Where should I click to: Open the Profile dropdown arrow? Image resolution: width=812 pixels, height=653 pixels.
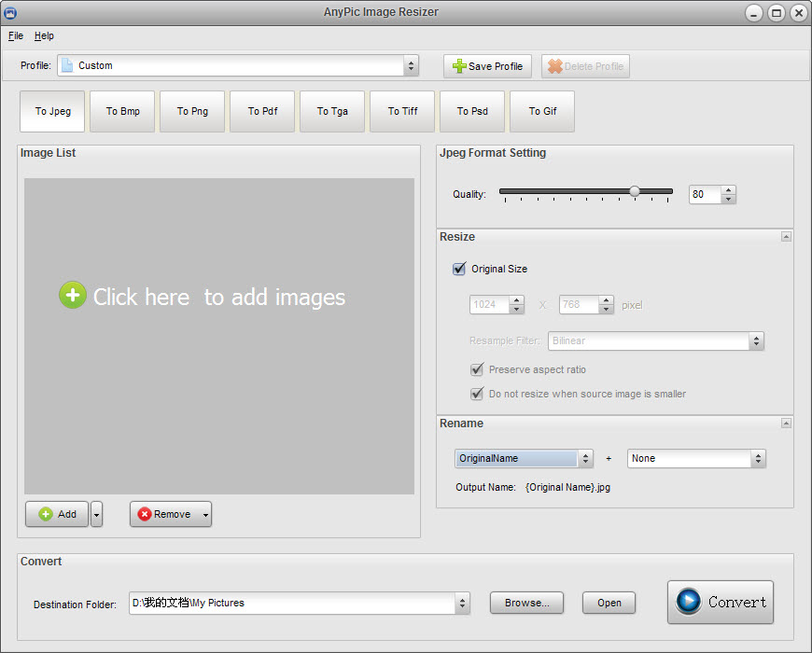411,65
